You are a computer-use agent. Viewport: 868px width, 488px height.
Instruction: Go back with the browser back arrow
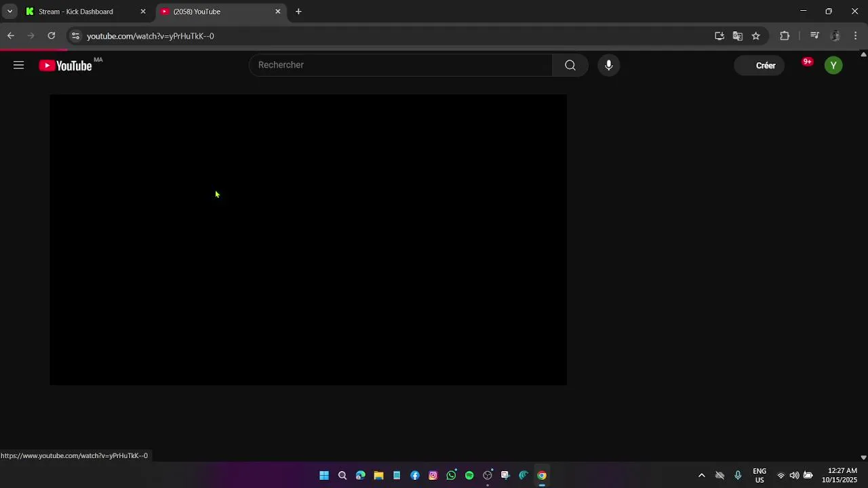[11, 36]
